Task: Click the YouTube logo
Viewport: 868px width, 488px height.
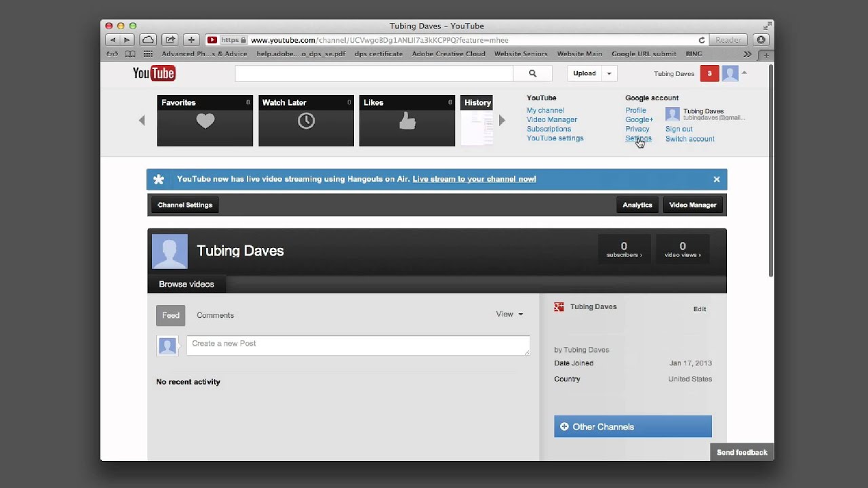Action: coord(154,73)
